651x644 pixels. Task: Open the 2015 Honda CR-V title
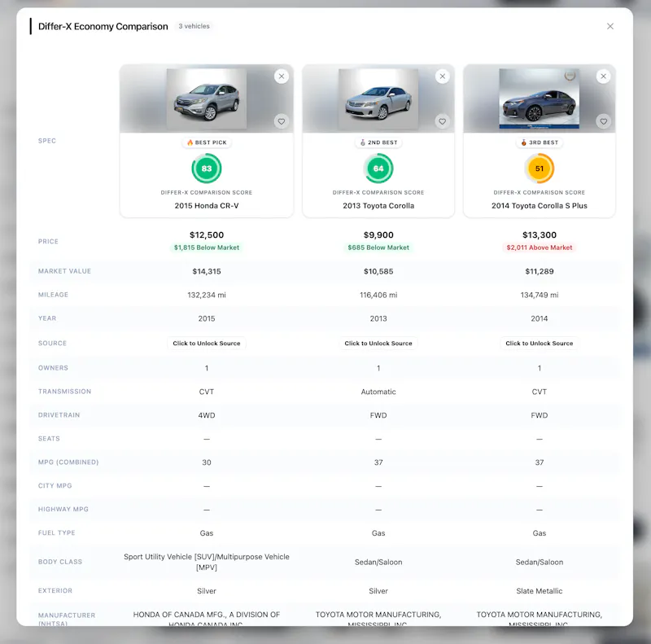coord(207,206)
